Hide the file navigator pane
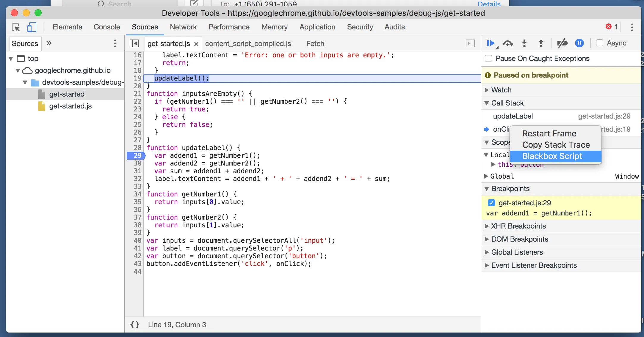 134,44
